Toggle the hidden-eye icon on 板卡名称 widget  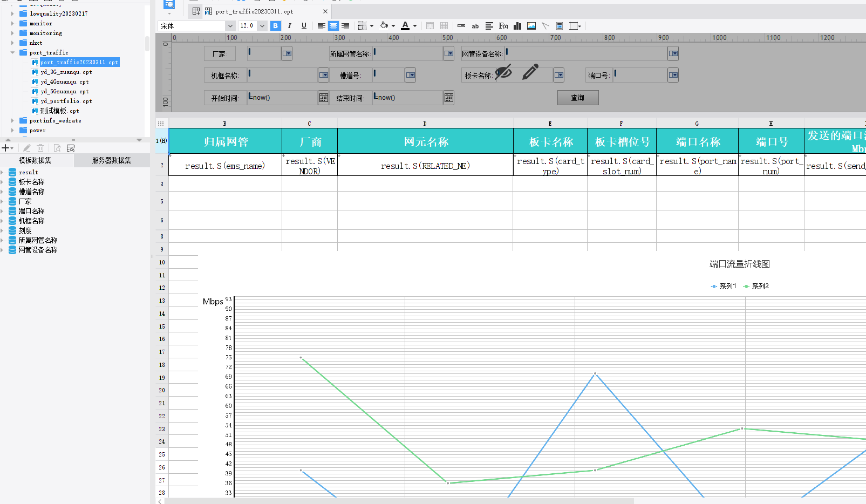coord(503,71)
